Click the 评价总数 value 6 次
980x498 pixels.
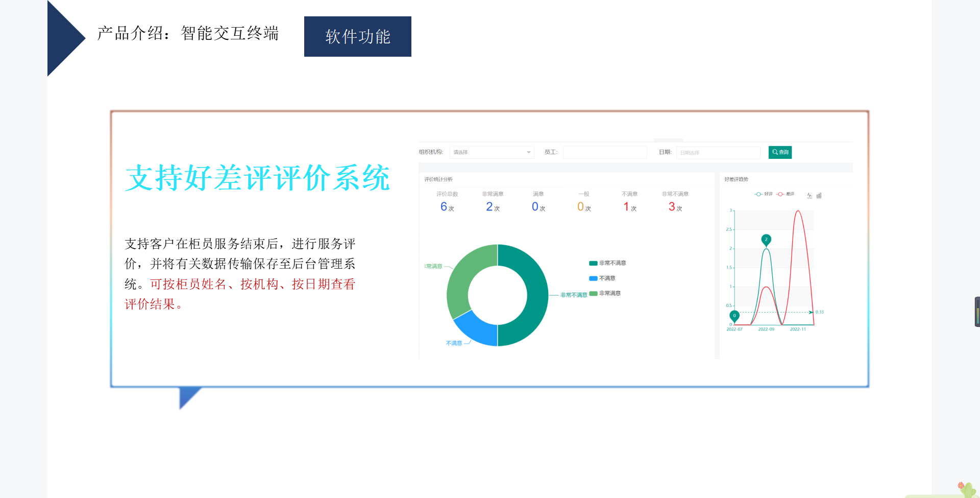coord(447,207)
